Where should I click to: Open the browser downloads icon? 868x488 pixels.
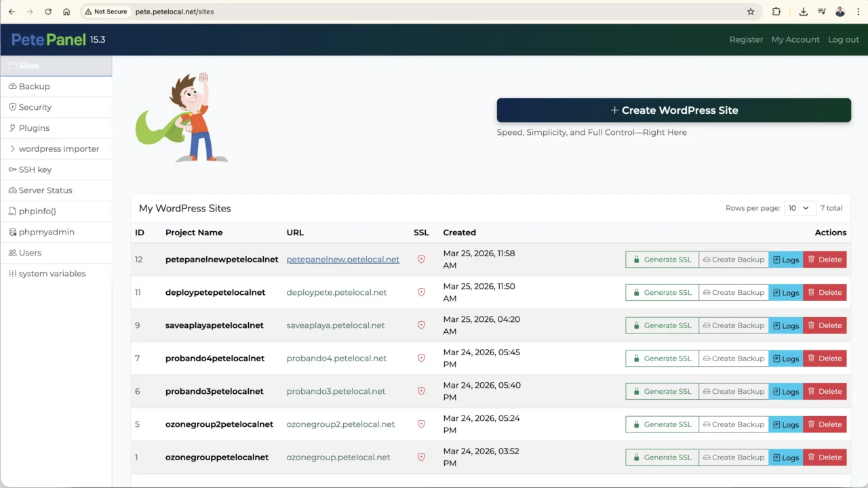(804, 12)
